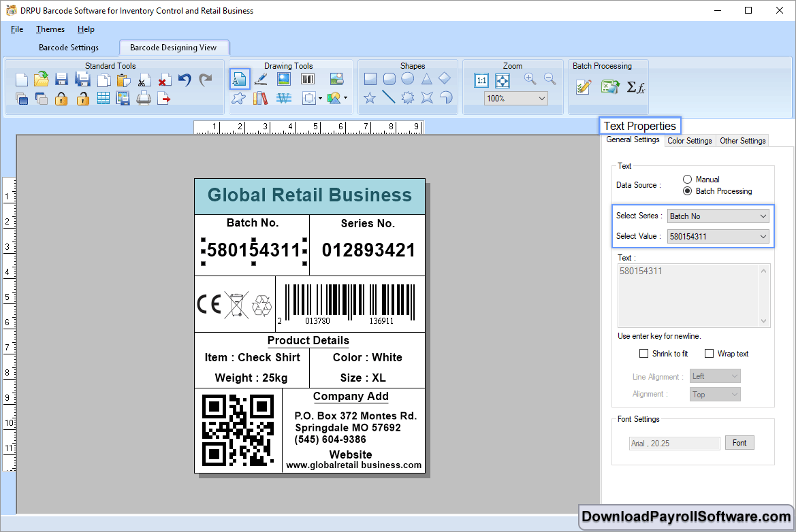Redo the last undone action

(x=205, y=80)
